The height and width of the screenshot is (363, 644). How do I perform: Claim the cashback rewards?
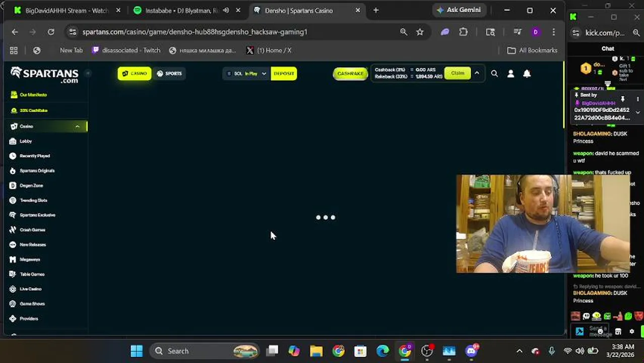[458, 73]
